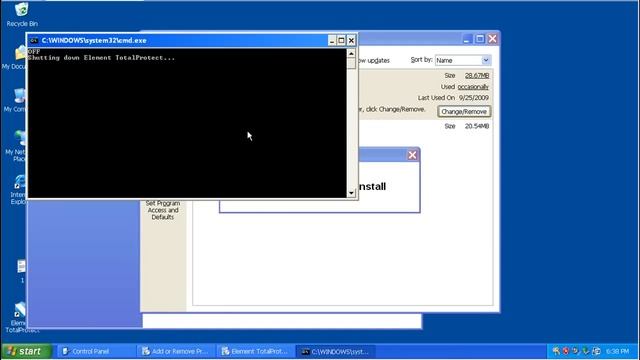Click the 'OFF' console output line
640x360 pixels.
(x=34, y=51)
